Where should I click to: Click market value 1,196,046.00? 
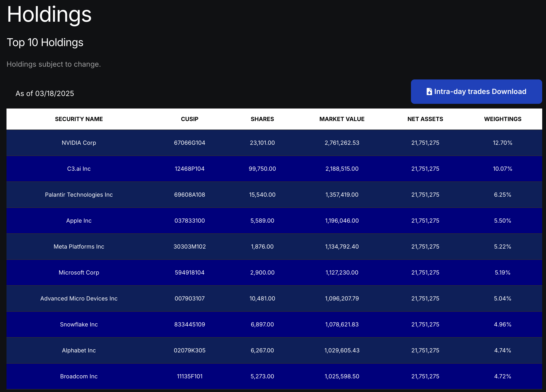[342, 221]
